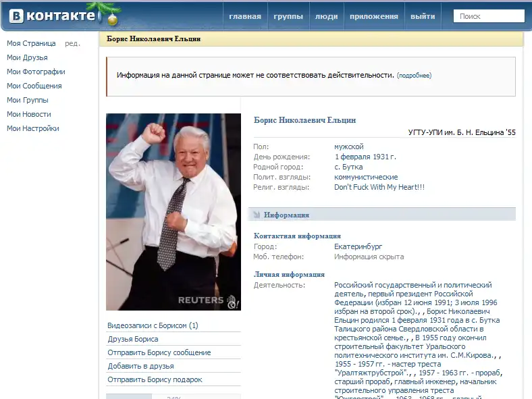Image resolution: width=532 pixels, height=399 pixels.
Task: Open Мои Друзья
Action: (x=27, y=57)
